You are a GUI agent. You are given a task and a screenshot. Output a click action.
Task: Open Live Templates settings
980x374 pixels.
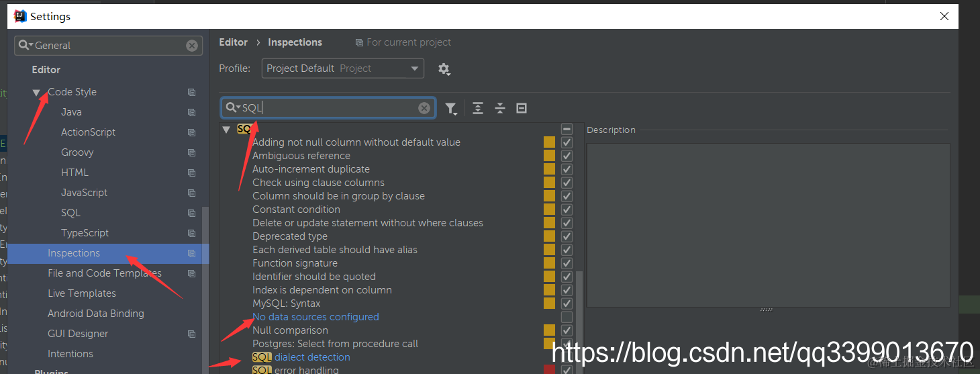click(82, 293)
